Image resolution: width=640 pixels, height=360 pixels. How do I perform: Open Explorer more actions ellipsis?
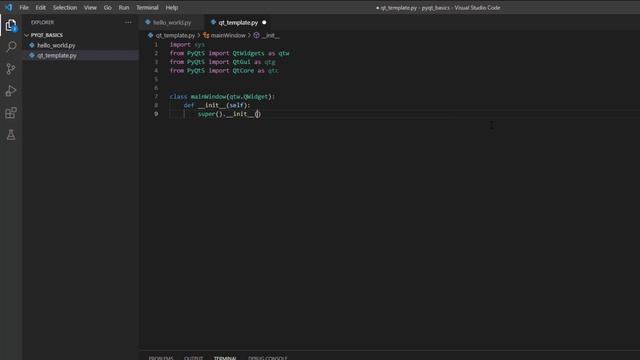pos(128,22)
